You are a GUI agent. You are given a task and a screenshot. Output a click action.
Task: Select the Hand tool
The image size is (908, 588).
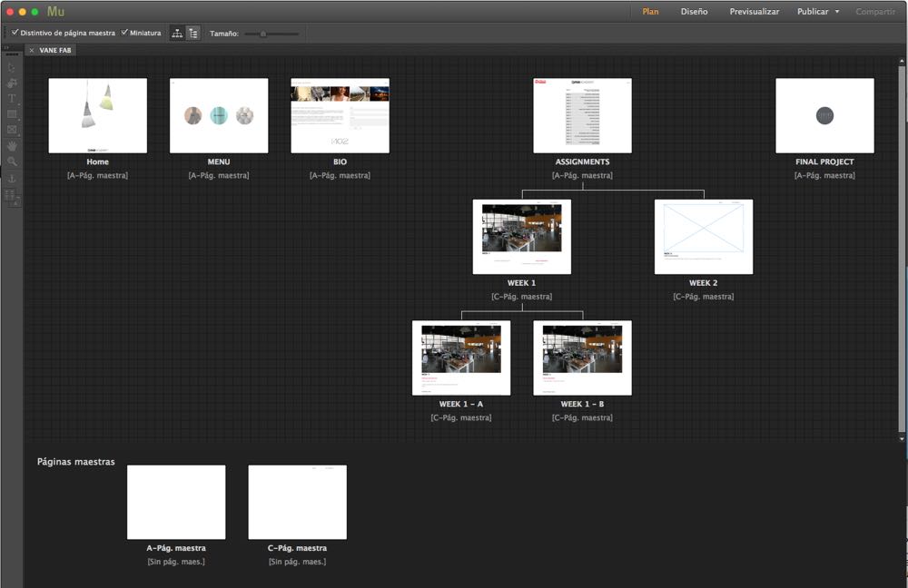pyautogui.click(x=12, y=146)
